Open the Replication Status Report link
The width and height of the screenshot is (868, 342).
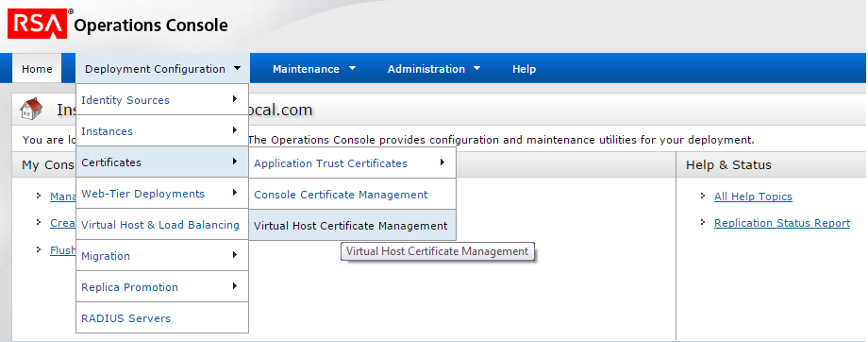pyautogui.click(x=781, y=223)
